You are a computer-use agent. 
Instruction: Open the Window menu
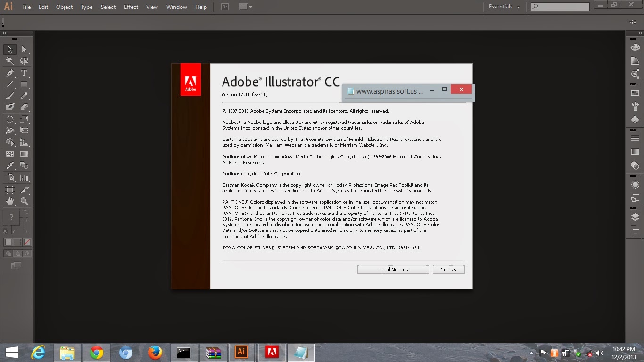(x=177, y=7)
